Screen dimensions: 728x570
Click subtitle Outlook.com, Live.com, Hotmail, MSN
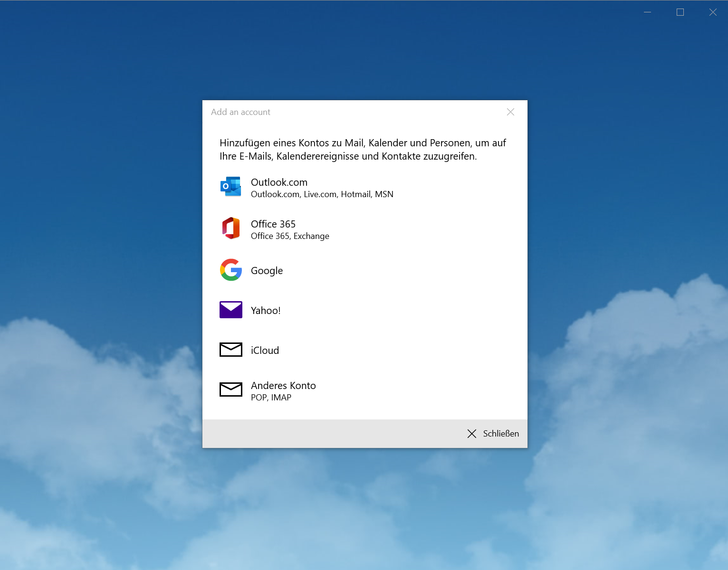point(322,194)
